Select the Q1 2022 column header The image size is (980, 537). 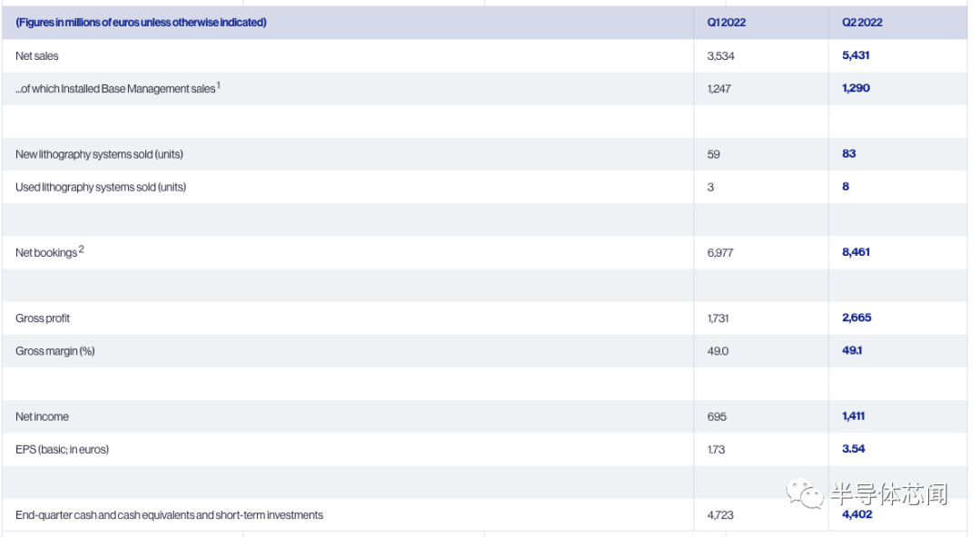[x=726, y=23]
